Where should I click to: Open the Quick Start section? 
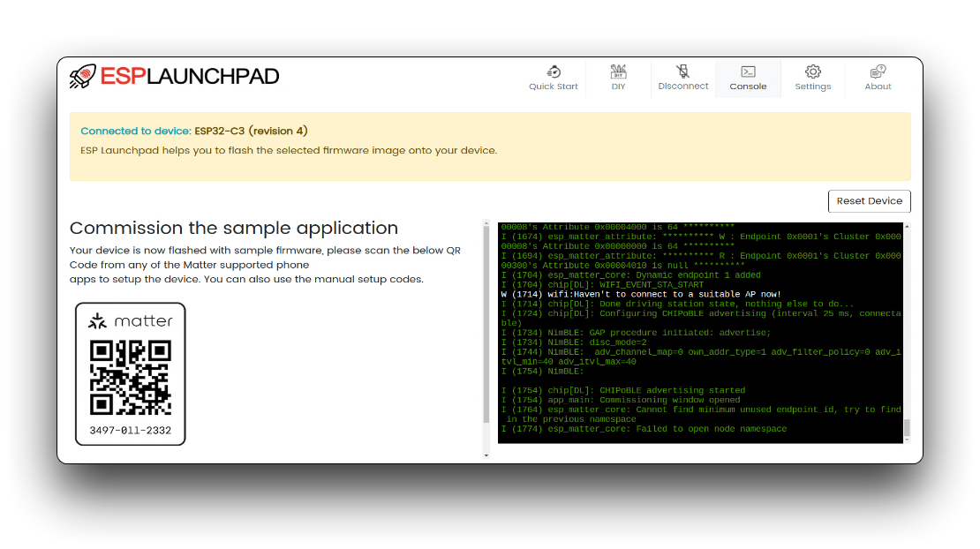pos(553,79)
